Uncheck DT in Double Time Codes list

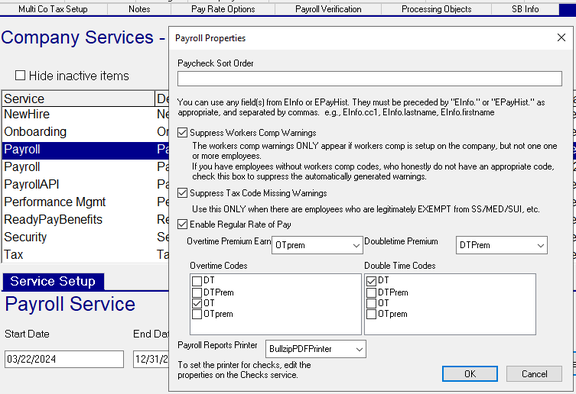click(x=371, y=281)
